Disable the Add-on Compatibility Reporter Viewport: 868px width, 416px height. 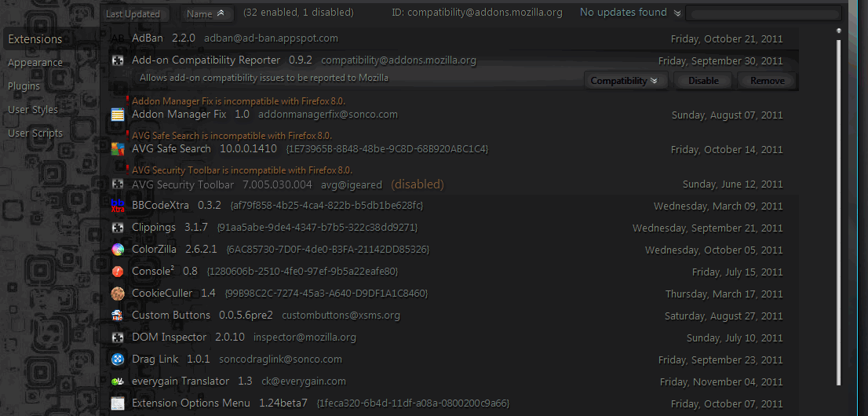[703, 80]
